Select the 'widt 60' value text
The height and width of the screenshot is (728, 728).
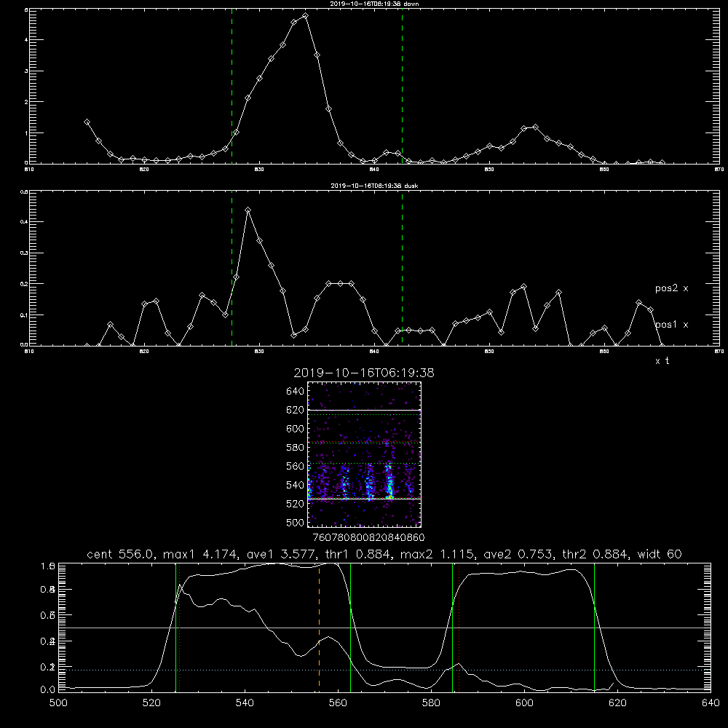[660, 554]
